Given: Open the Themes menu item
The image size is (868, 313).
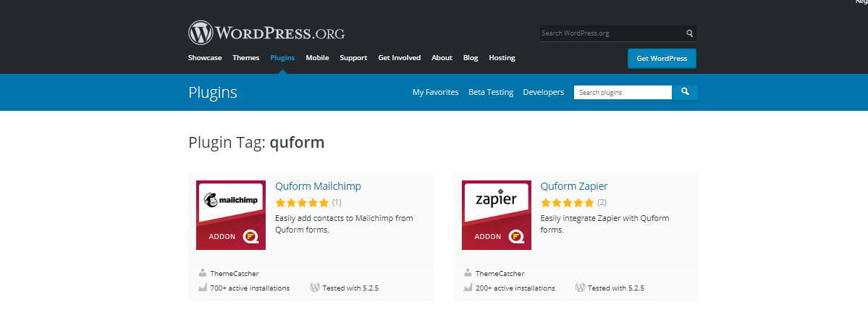Looking at the screenshot, I should click(x=246, y=58).
